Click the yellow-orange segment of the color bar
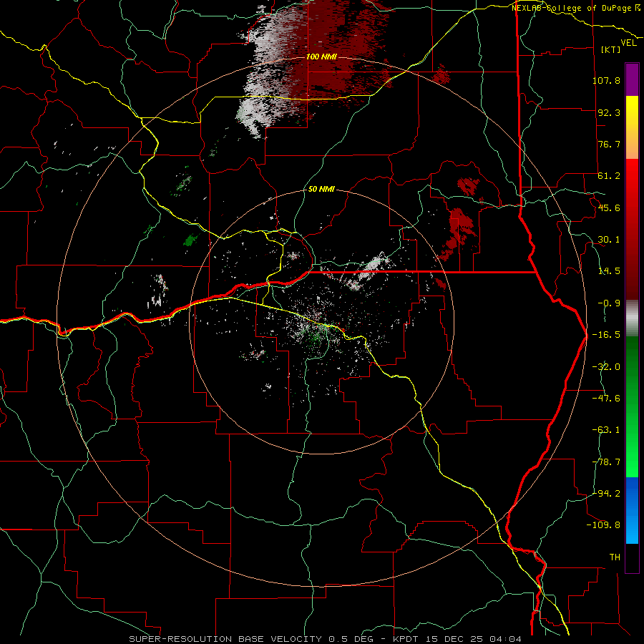This screenshot has width=644, height=644. point(632,127)
